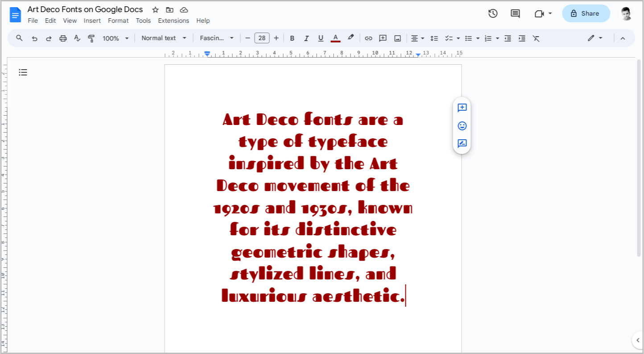Viewport: 644px width, 354px height.
Task: Toggle bold formatting
Action: click(x=292, y=38)
